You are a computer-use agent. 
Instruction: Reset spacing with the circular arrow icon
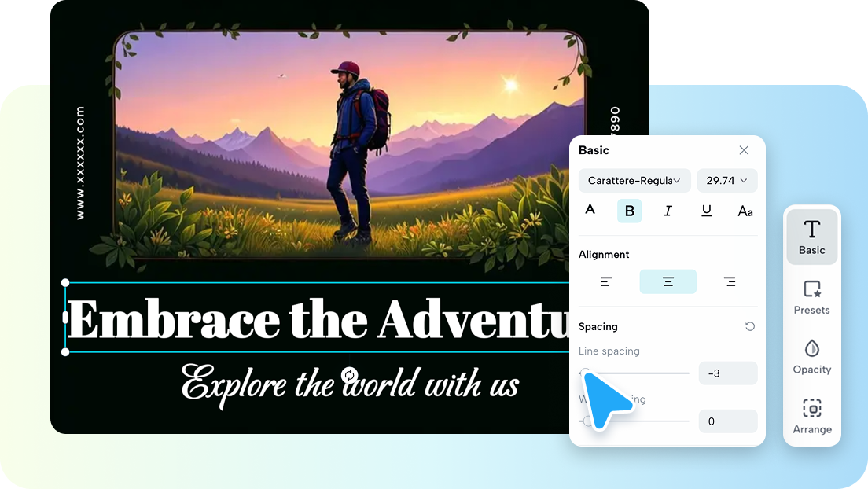750,326
